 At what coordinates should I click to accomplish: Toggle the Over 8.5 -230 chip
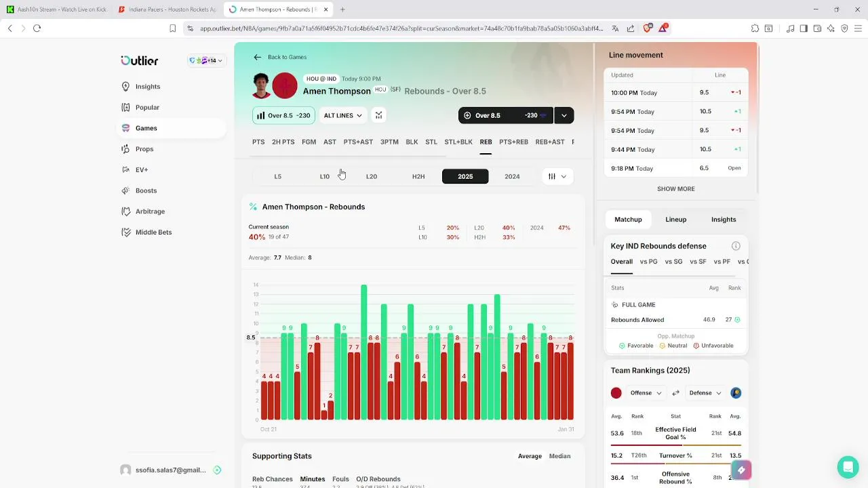(x=283, y=115)
